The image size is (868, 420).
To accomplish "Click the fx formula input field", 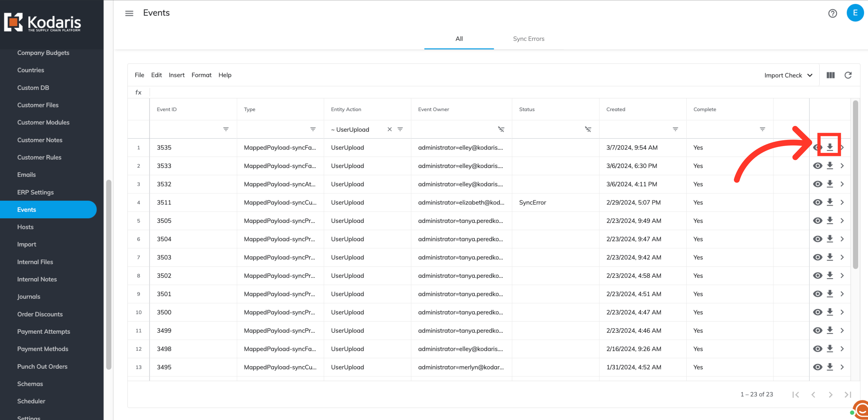I will coord(472,92).
